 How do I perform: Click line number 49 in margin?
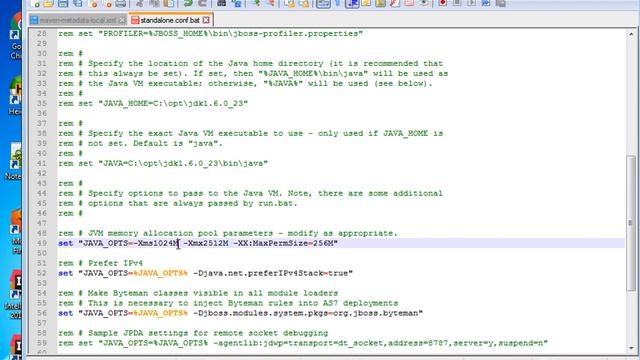(x=42, y=243)
